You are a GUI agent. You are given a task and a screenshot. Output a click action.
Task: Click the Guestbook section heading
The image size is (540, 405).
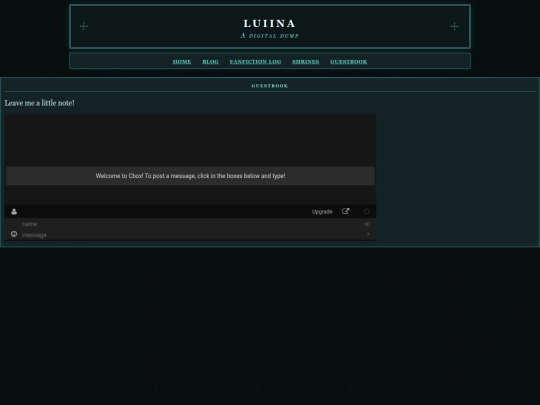pos(270,86)
